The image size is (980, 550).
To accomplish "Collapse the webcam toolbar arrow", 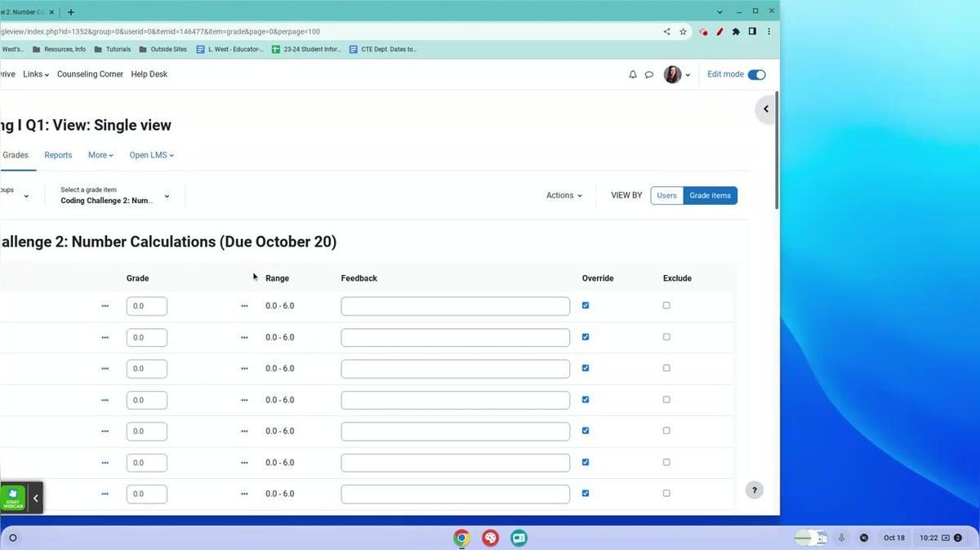I will 35,498.
